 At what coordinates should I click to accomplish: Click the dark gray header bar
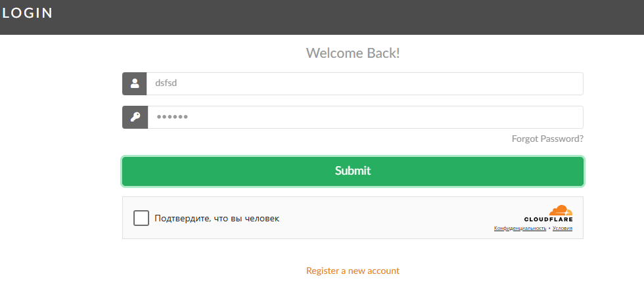click(x=322, y=17)
